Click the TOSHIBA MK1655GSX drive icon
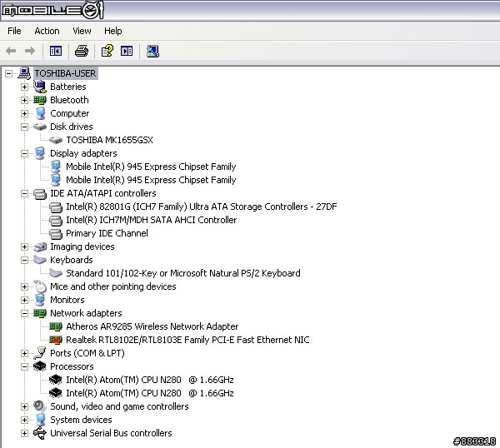Image resolution: width=500 pixels, height=448 pixels. 56,140
